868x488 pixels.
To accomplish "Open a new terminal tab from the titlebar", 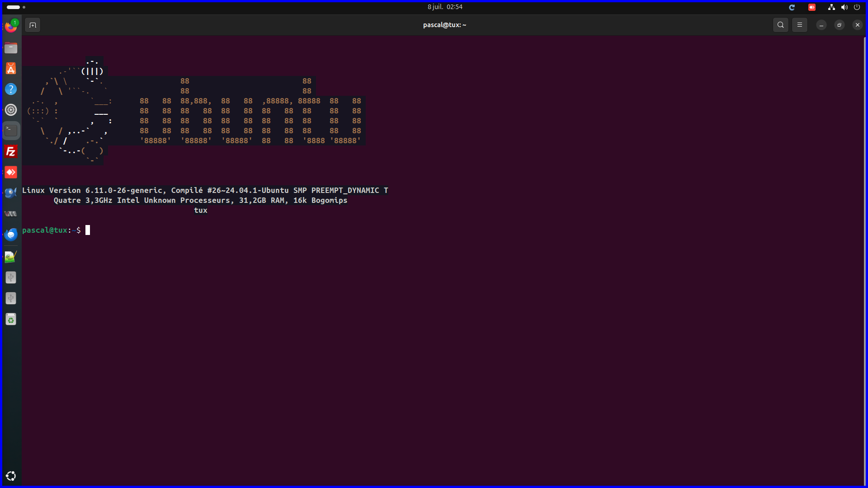I will pos(32,25).
